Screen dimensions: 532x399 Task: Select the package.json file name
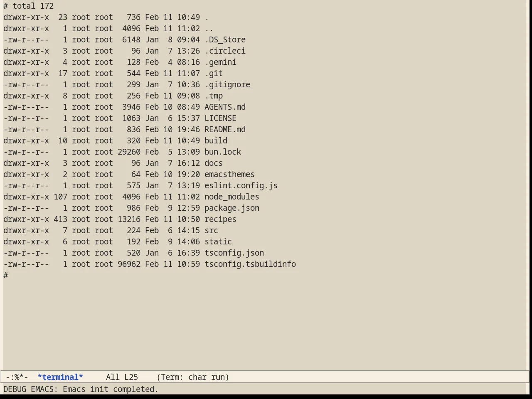232,208
